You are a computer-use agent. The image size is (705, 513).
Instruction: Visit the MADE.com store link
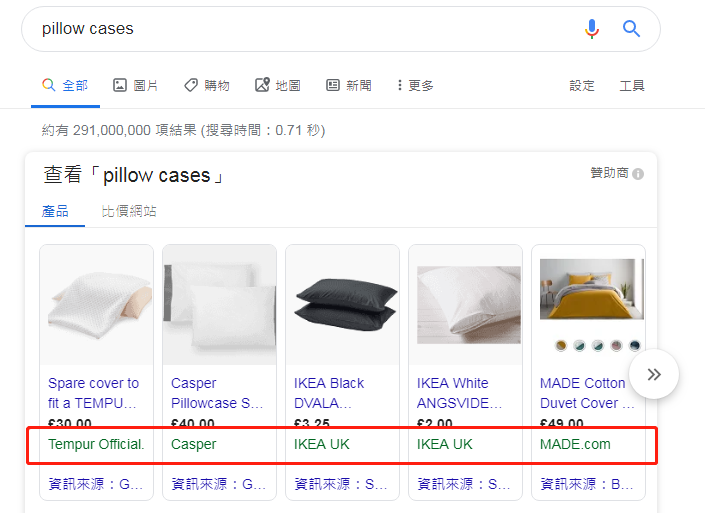click(575, 444)
